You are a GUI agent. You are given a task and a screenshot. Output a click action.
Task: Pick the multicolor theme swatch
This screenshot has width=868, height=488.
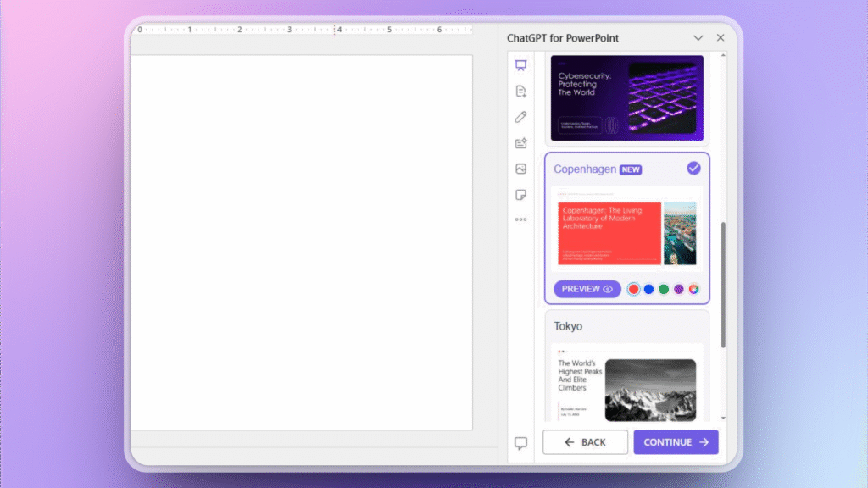coord(694,289)
